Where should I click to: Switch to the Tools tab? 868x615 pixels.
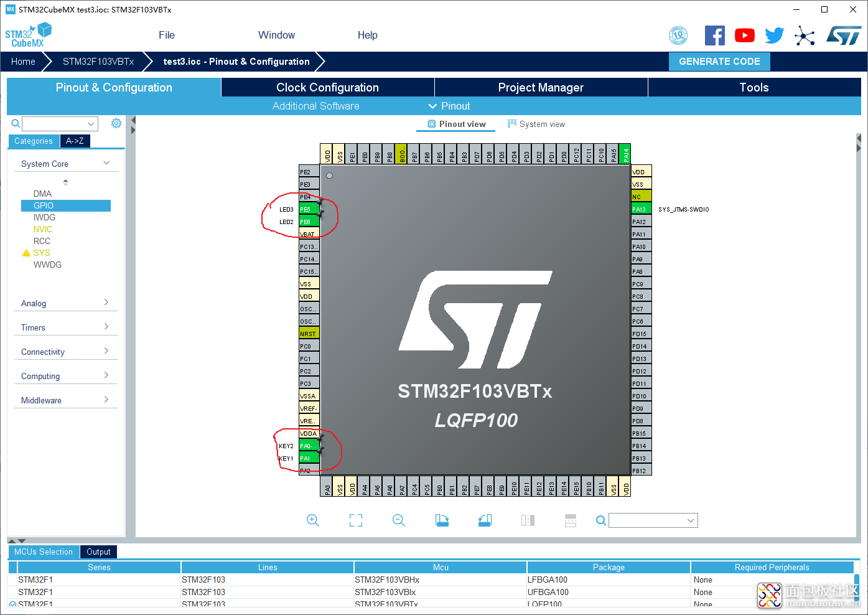point(754,87)
